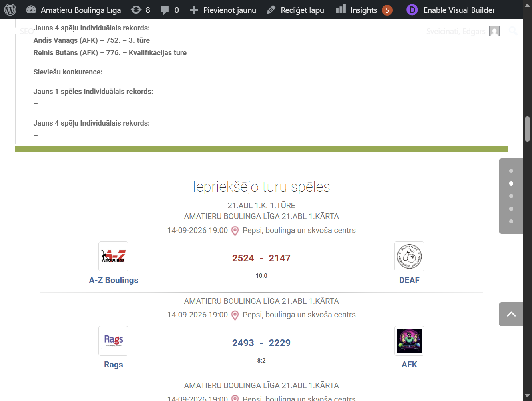532x401 pixels.
Task: Click the DEAF team logo
Action: pyautogui.click(x=409, y=257)
